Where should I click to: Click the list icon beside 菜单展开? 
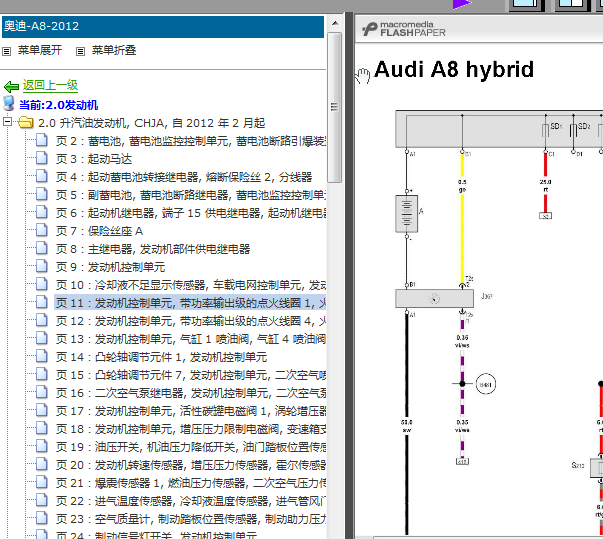pos(7,51)
